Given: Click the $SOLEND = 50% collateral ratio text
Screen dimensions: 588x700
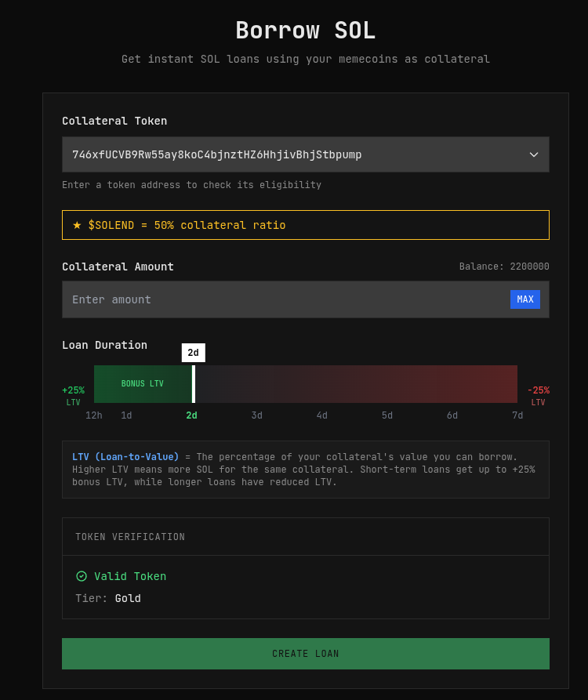Looking at the screenshot, I should (x=187, y=225).
